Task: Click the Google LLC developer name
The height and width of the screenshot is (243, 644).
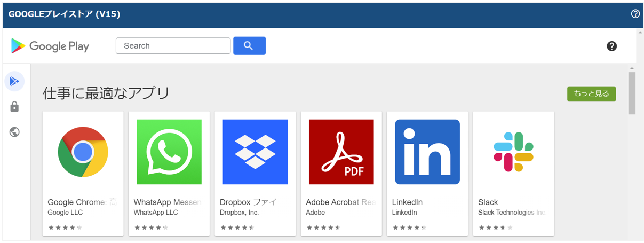Action: 65,213
